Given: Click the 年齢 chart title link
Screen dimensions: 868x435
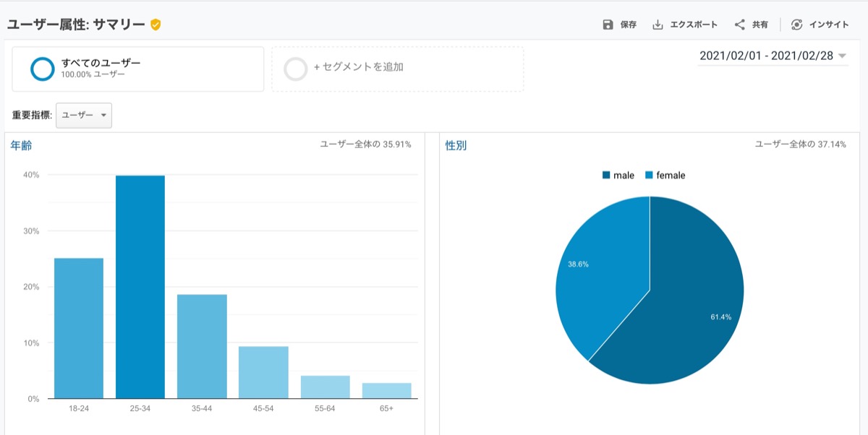Looking at the screenshot, I should (21, 145).
